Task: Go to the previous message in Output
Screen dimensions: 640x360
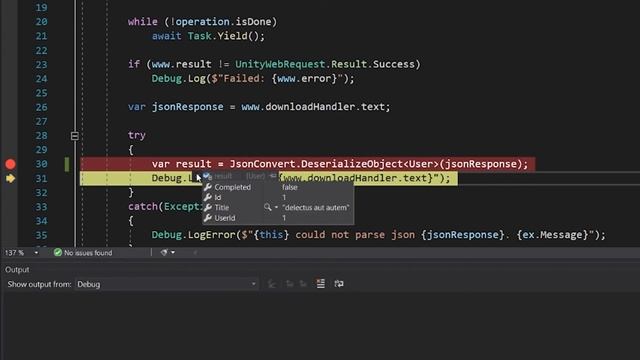Action: (x=289, y=284)
